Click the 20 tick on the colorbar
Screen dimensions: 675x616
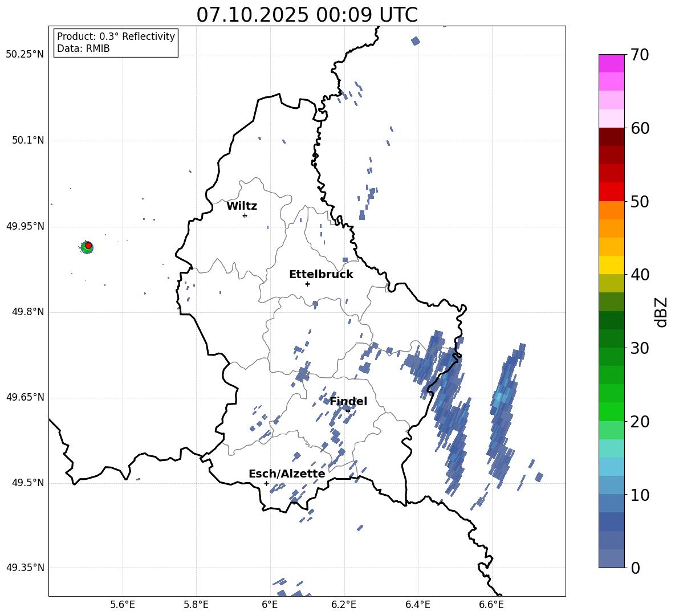point(640,422)
